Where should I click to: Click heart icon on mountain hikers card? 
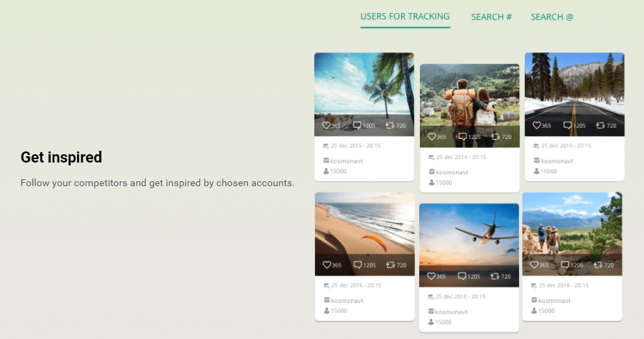[x=534, y=265]
